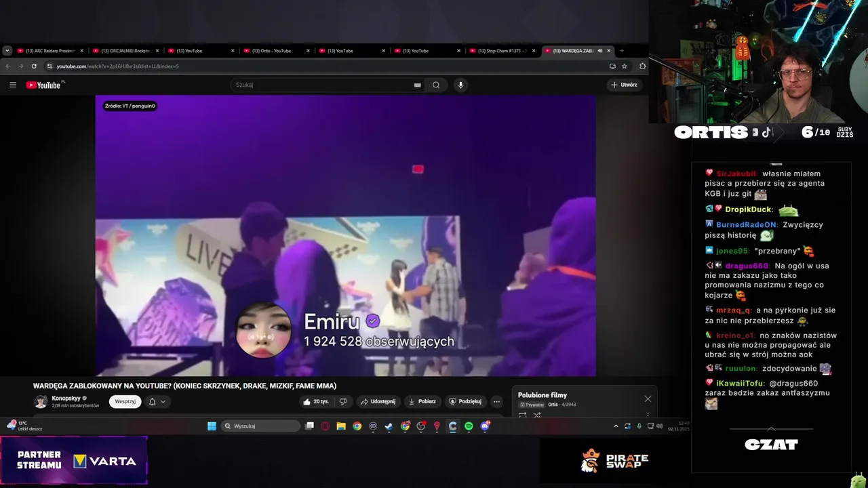Image resolution: width=868 pixels, height=488 pixels.
Task: Bookmark this page with star icon
Action: coord(625,66)
